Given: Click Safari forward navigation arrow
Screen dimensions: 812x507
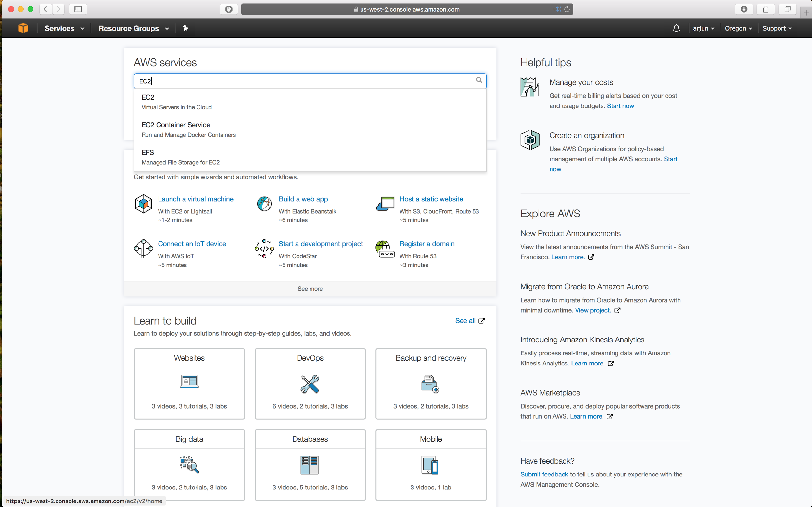Looking at the screenshot, I should click(x=58, y=9).
